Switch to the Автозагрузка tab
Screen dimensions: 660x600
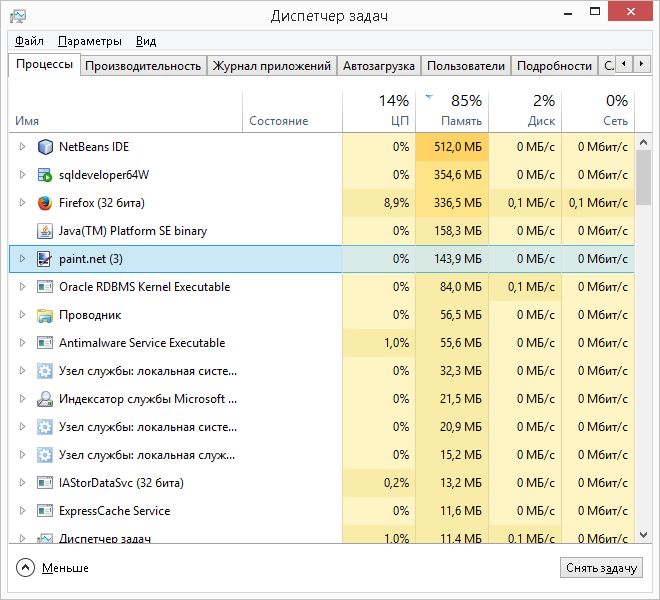(x=378, y=66)
